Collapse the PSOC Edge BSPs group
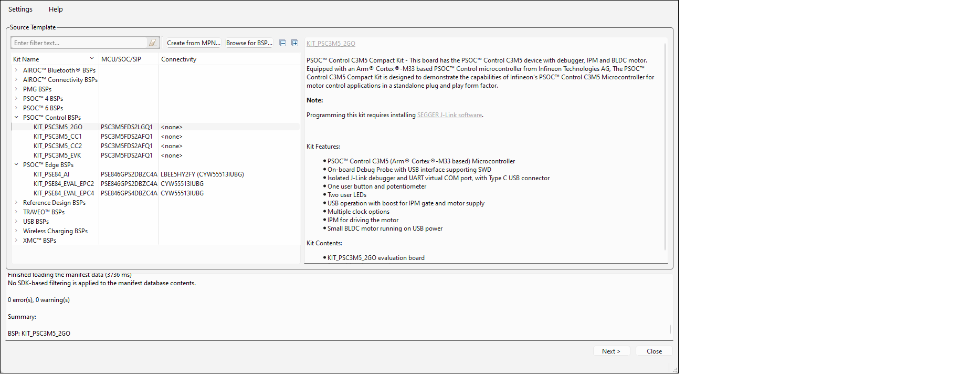Image resolution: width=980 pixels, height=374 pixels. (x=16, y=164)
